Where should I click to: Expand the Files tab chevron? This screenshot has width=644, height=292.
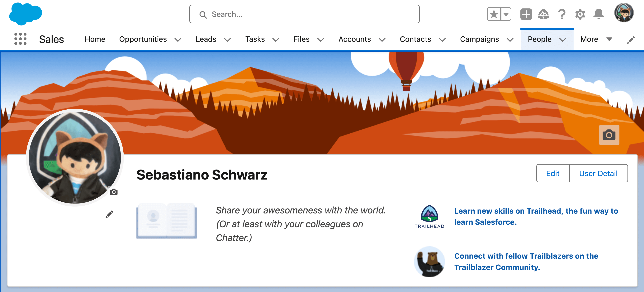click(x=320, y=40)
